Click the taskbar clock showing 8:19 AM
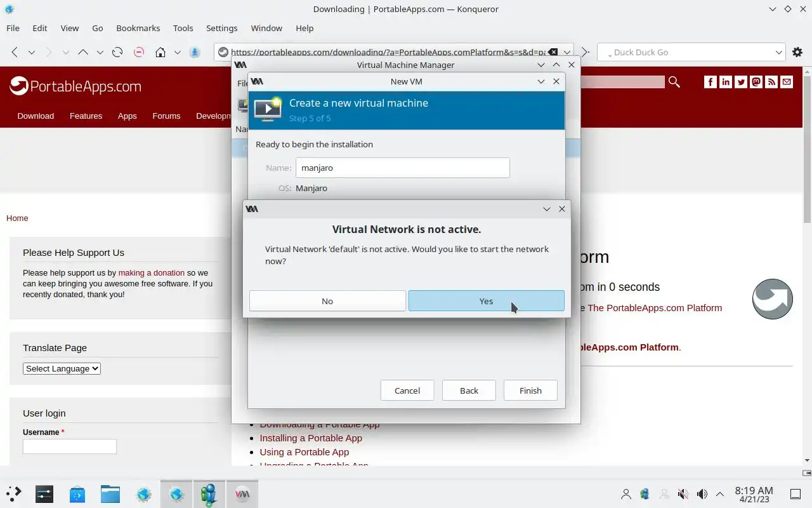 tap(754, 494)
